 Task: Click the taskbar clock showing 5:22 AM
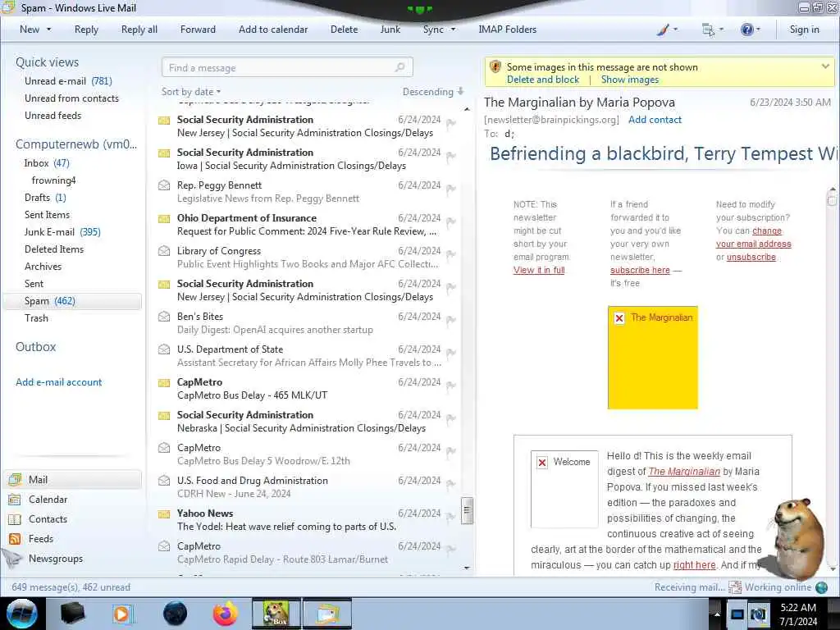(x=798, y=614)
